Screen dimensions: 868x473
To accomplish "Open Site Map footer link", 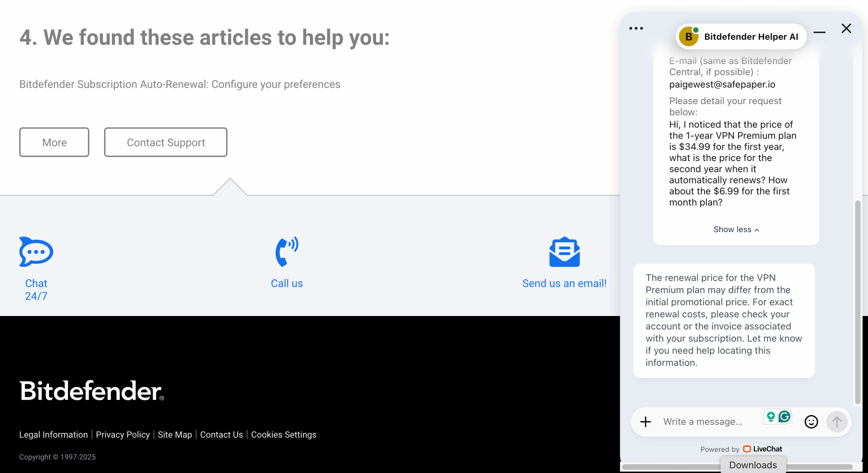I will [x=175, y=435].
